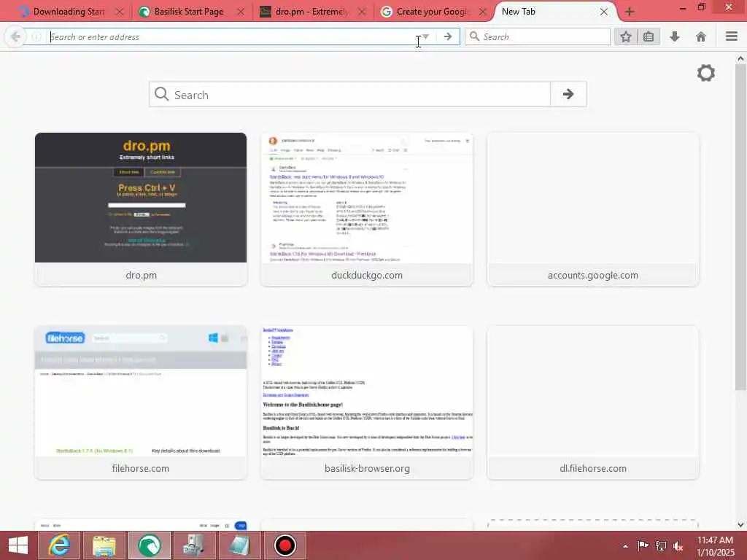
Task: Click the new tab page Search field
Action: tap(350, 94)
